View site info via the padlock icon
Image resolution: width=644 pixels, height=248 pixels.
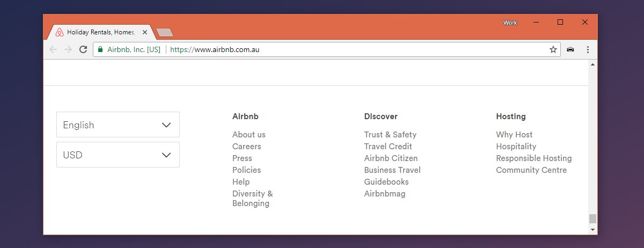click(x=100, y=49)
